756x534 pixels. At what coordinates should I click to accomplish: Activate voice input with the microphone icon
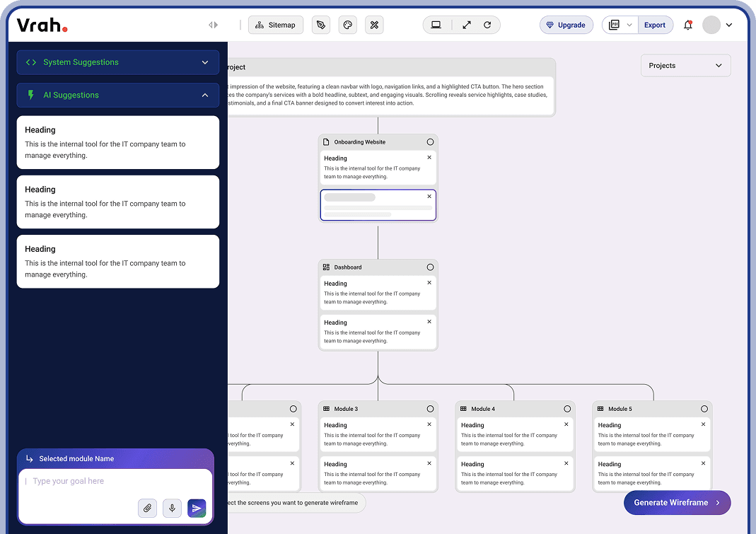[x=172, y=508]
